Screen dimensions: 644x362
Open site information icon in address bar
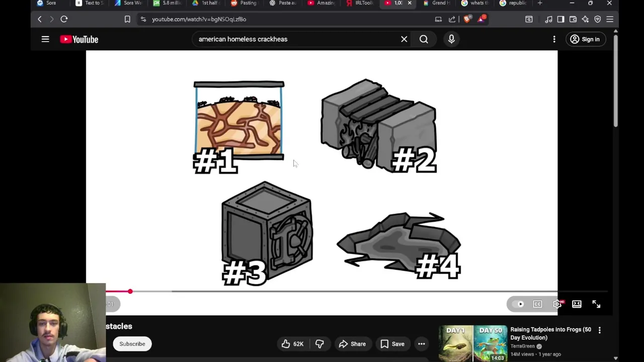coord(143,19)
